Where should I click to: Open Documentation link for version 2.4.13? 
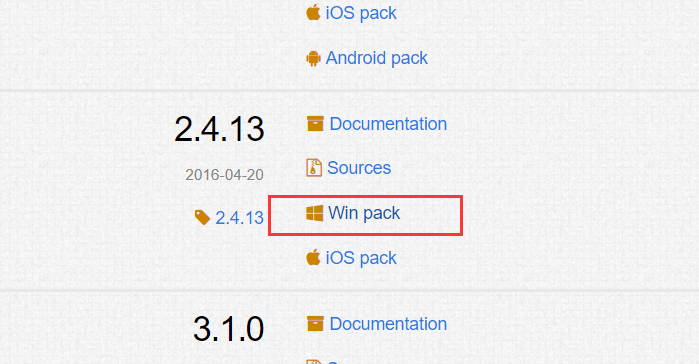388,124
